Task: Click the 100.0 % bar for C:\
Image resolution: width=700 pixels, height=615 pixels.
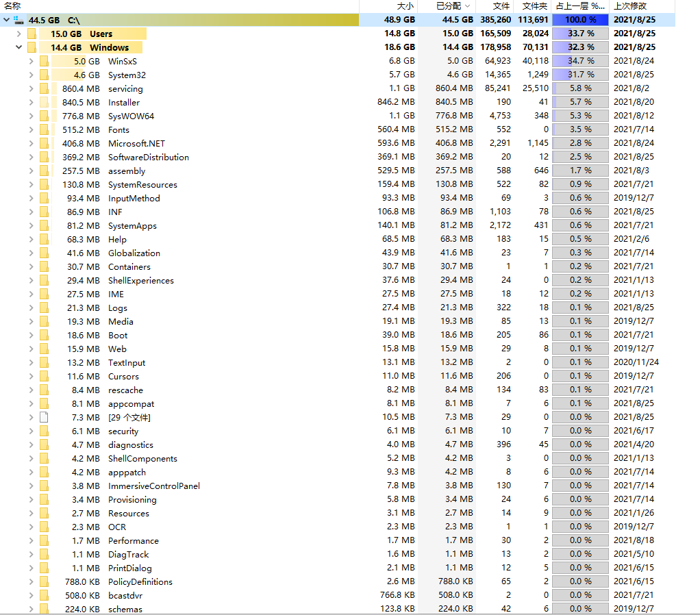Action: click(x=580, y=20)
